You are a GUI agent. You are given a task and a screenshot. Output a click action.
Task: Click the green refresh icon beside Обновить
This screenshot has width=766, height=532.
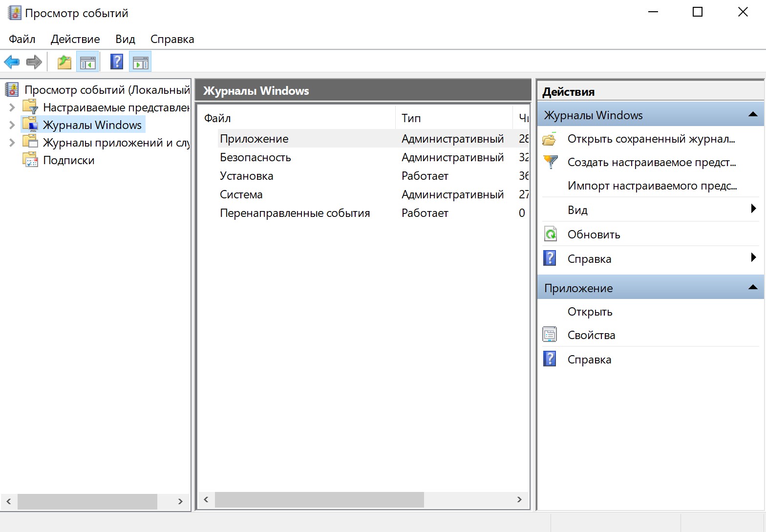(550, 234)
